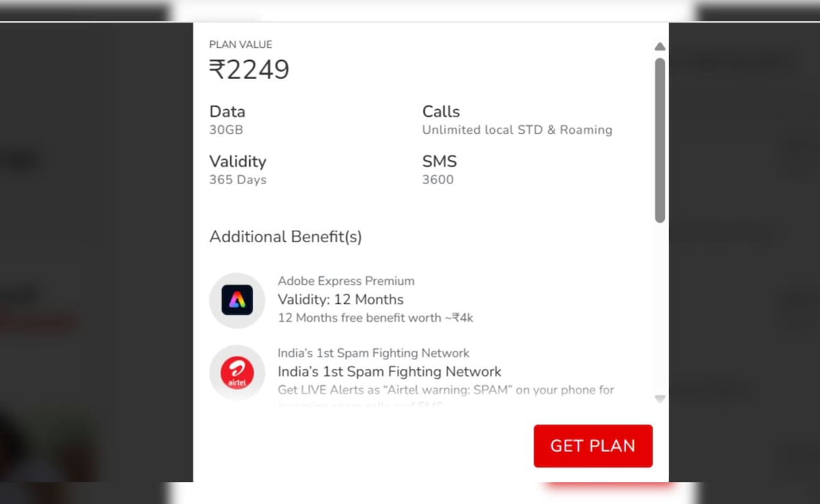Click the small grey Spam Fighting Network caption
The width and height of the screenshot is (820, 504).
coord(373,353)
